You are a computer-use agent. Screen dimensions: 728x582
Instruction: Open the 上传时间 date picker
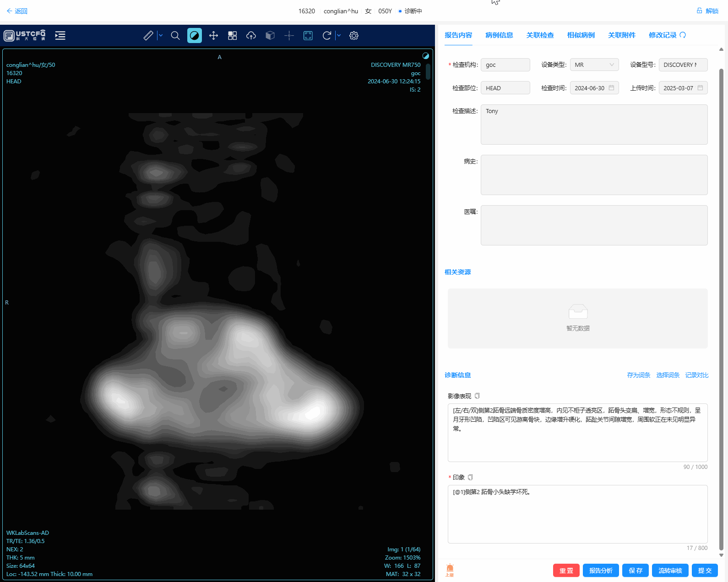(x=683, y=88)
